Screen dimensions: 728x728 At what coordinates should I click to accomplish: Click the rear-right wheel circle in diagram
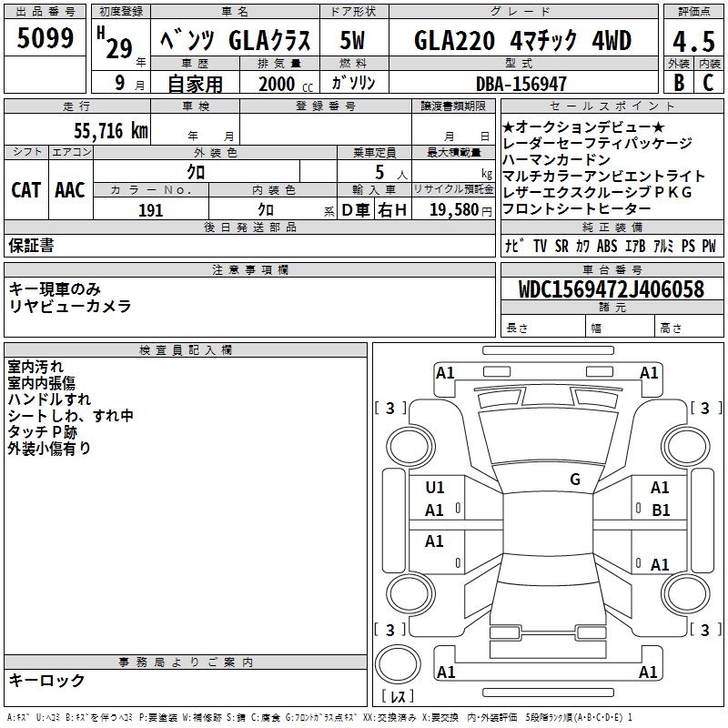685,594
